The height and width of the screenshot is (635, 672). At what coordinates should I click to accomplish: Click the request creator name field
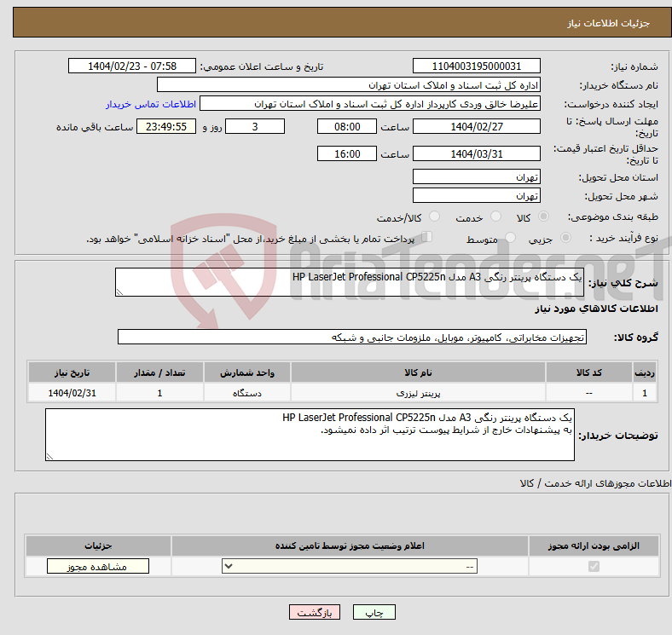point(370,104)
